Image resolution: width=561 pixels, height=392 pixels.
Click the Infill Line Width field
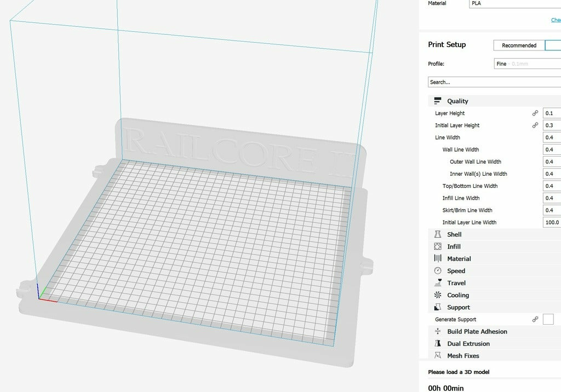point(552,198)
